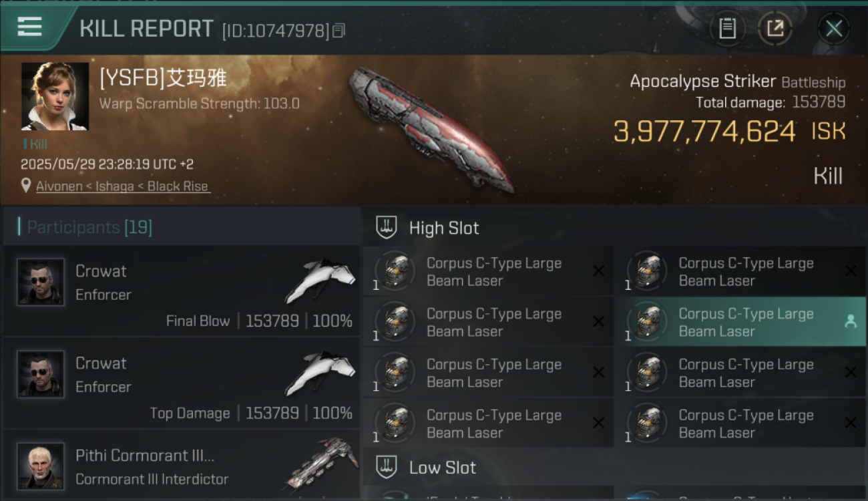Open the clipboard notes icon in header
The width and height of the screenshot is (868, 501).
click(x=727, y=28)
